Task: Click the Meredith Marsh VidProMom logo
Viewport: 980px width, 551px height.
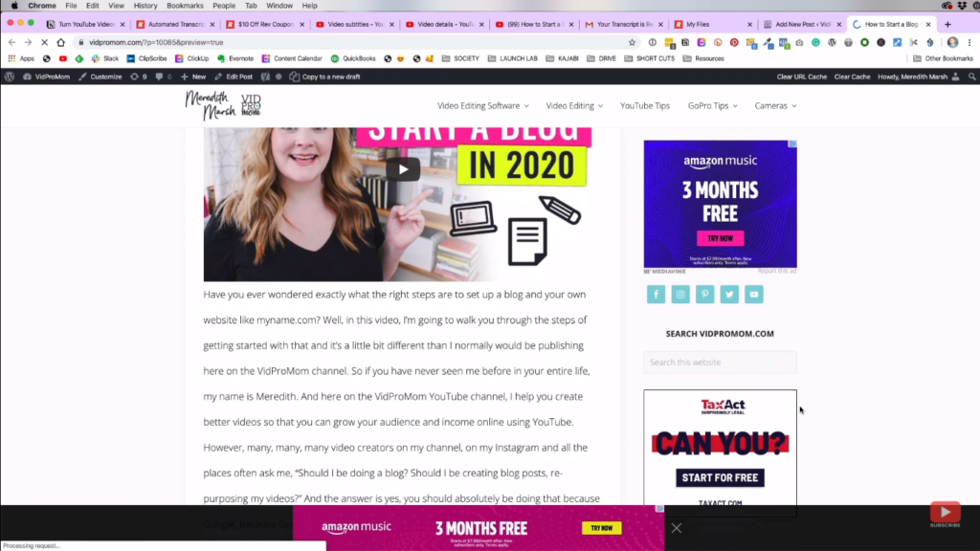Action: click(x=223, y=105)
